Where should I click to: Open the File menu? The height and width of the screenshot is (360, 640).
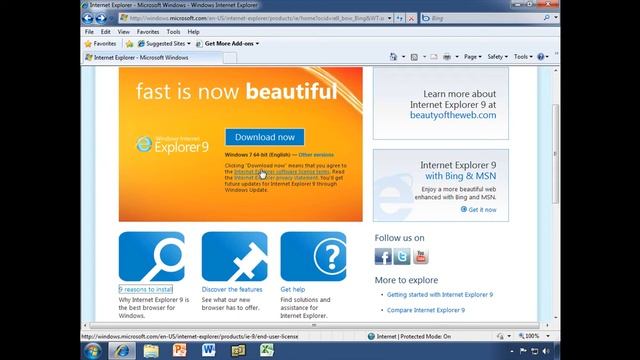click(89, 32)
